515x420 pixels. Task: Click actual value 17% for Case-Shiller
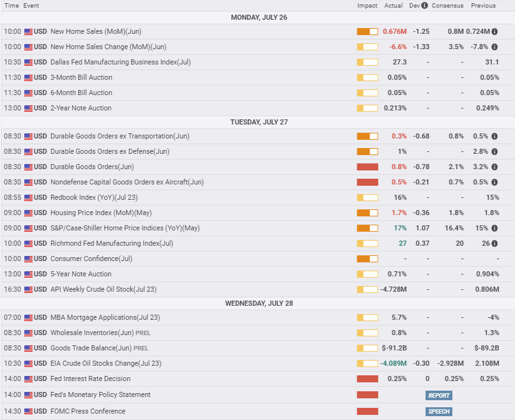[x=400, y=228]
